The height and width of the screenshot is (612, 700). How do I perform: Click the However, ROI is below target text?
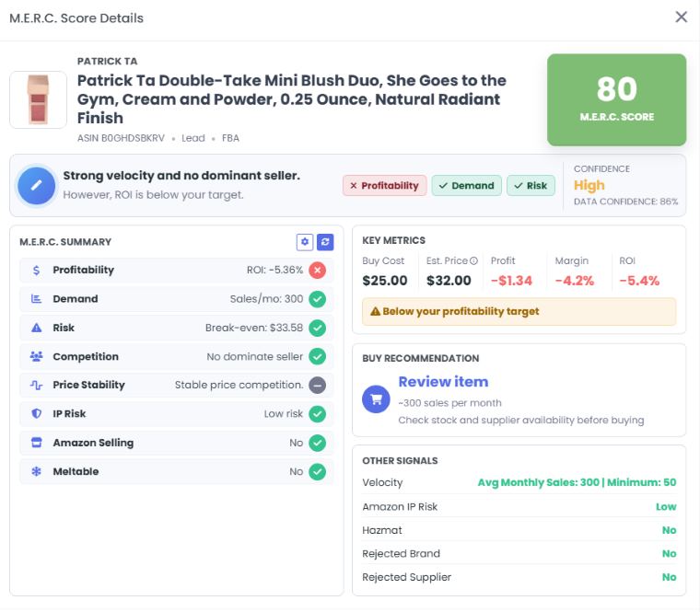click(153, 195)
